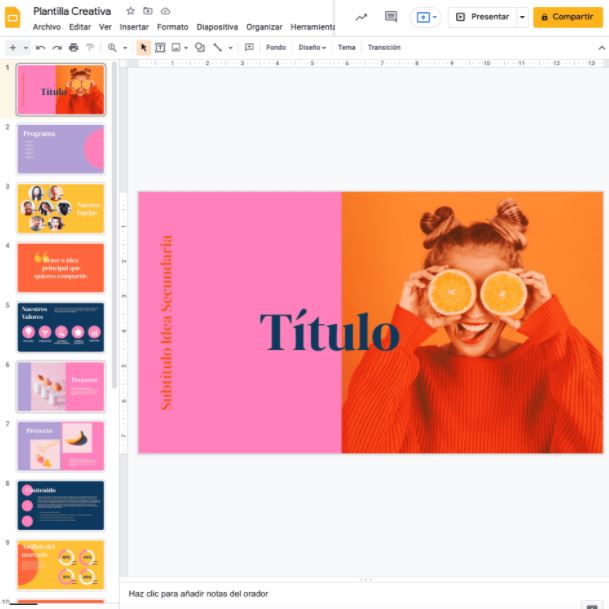
Task: Click the Título text on the slide
Action: (x=329, y=331)
